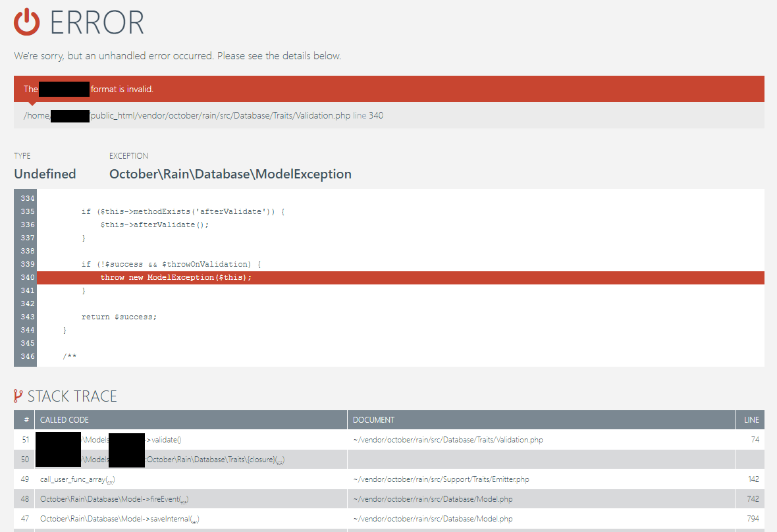
Task: Click the CALLED CODE column header
Action: (x=64, y=419)
